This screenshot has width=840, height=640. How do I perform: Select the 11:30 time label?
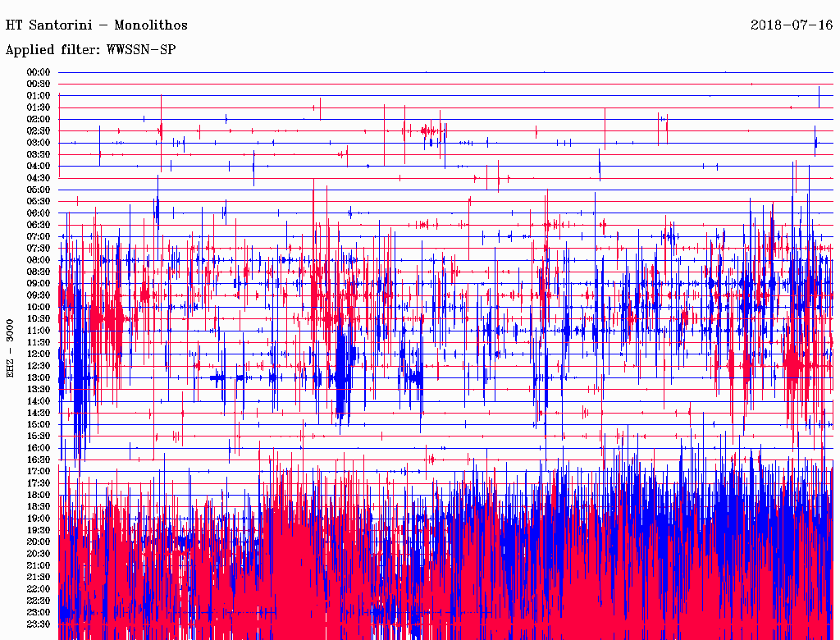38,342
